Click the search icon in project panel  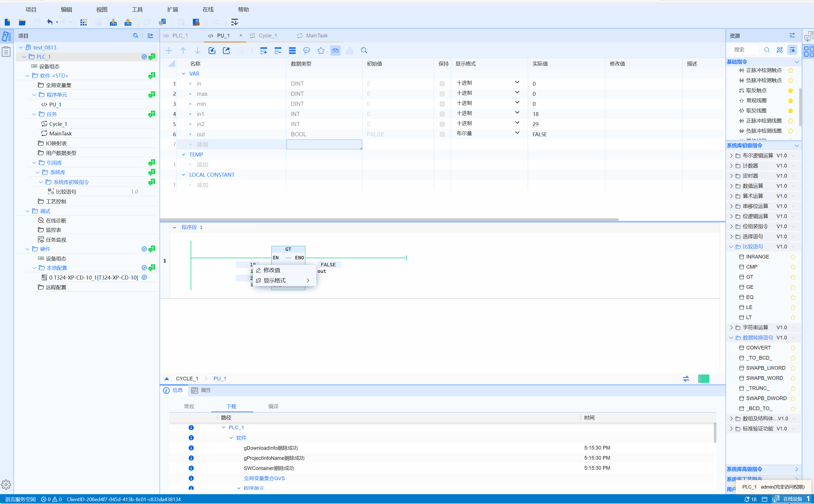pyautogui.click(x=136, y=36)
